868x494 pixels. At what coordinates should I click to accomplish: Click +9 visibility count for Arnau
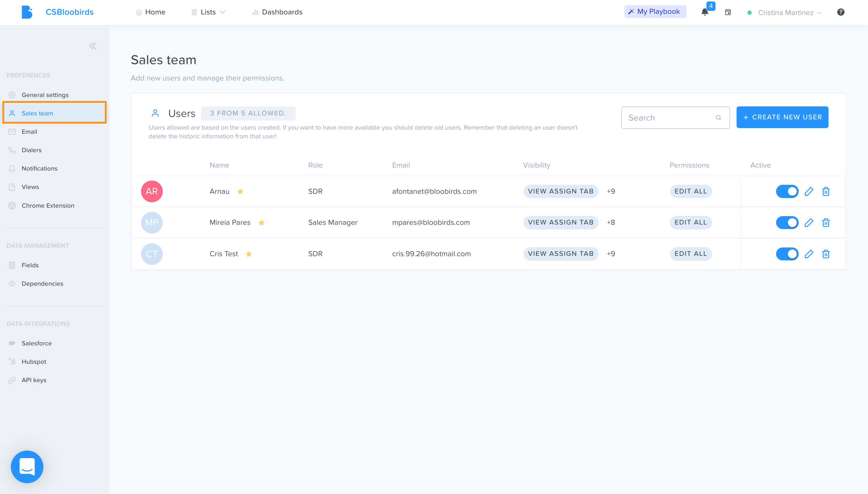611,191
